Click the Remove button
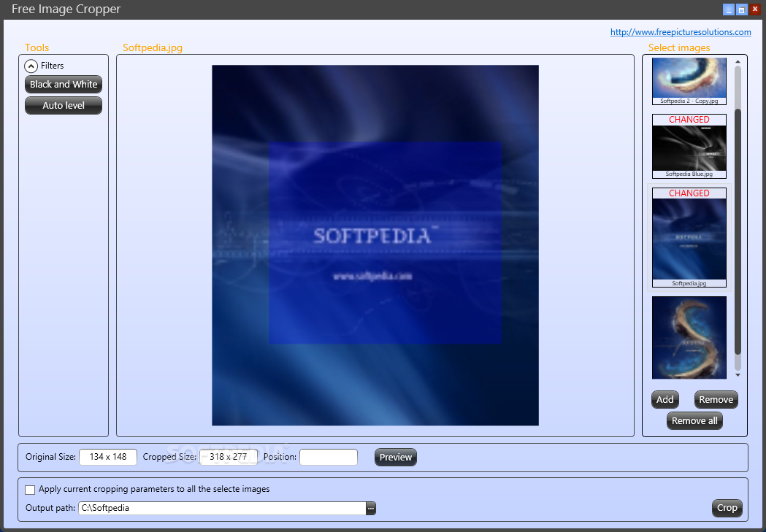Screen dimensions: 766x532 [716, 400]
